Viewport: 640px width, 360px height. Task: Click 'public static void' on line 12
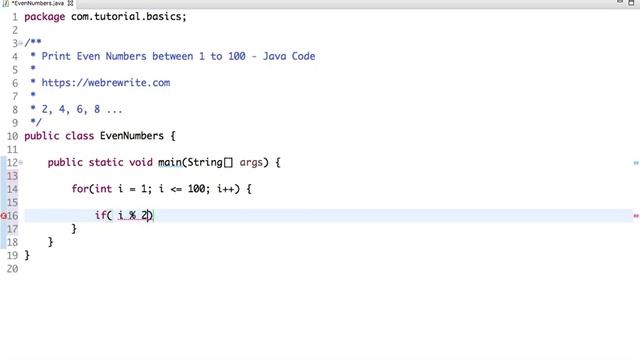tap(100, 162)
